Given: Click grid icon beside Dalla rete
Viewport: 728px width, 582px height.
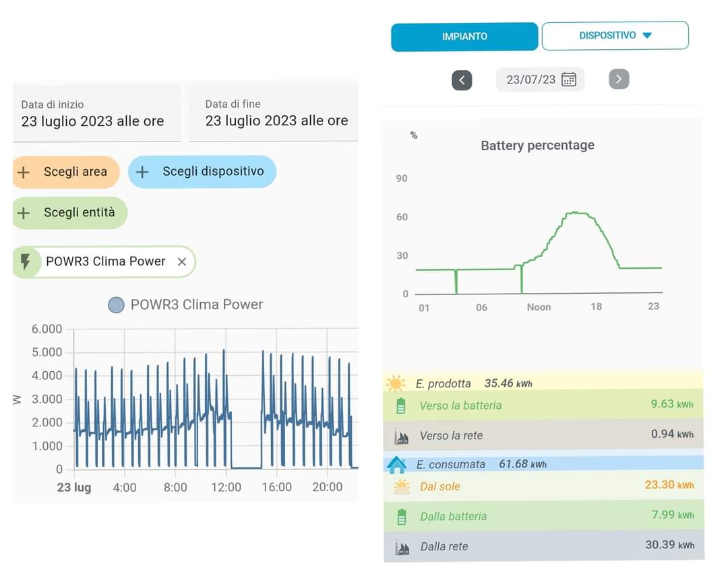Looking at the screenshot, I should tap(402, 547).
